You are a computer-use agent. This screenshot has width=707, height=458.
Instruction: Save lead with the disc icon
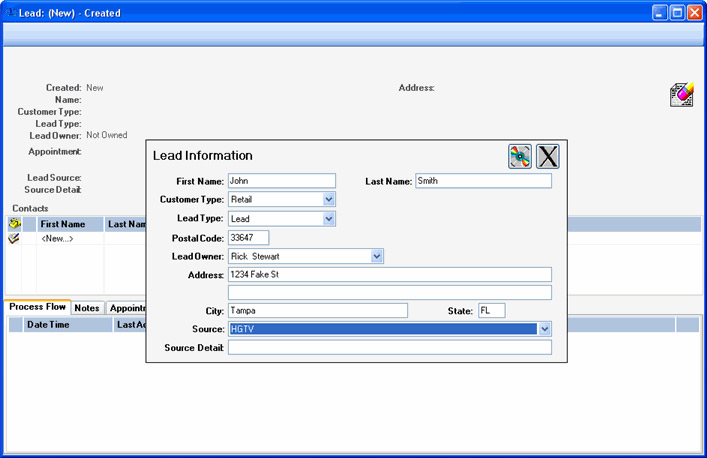pos(520,156)
